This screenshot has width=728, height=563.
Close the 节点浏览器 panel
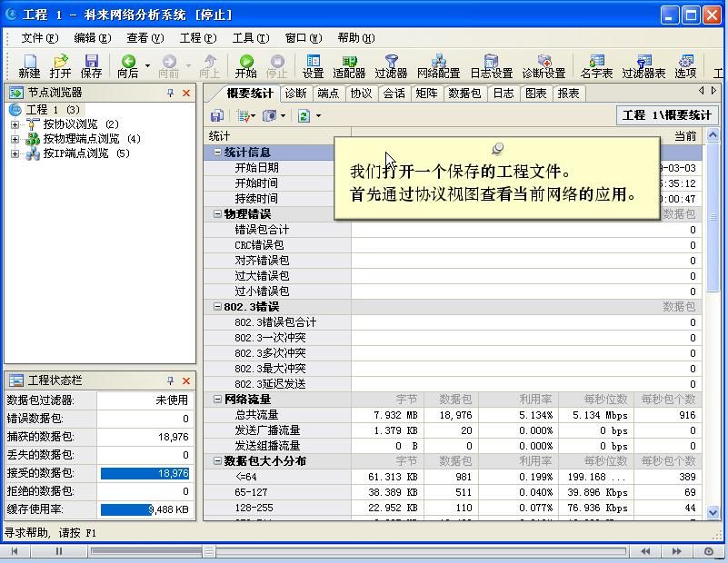[186, 93]
